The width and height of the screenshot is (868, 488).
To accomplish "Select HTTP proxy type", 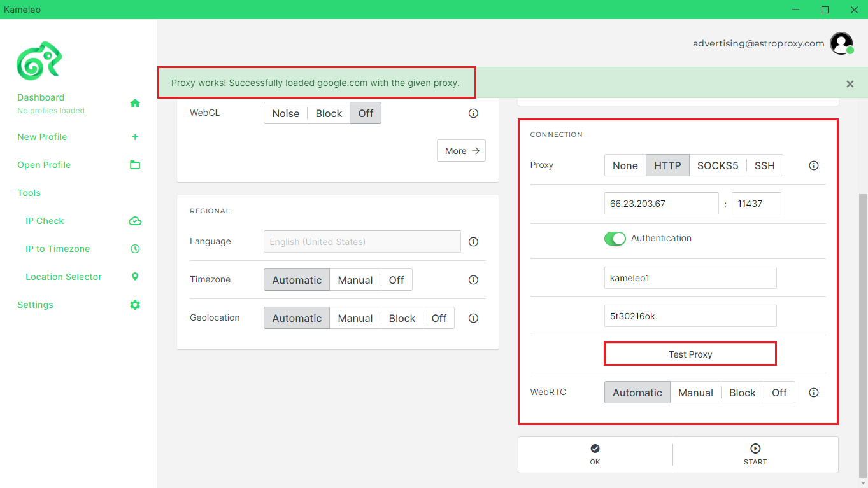I will (x=667, y=165).
